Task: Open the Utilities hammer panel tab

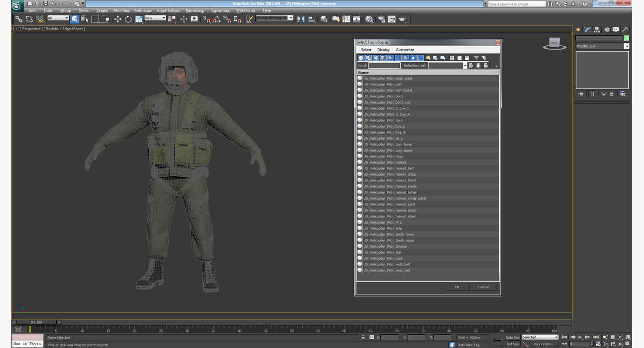Action: pos(625,30)
